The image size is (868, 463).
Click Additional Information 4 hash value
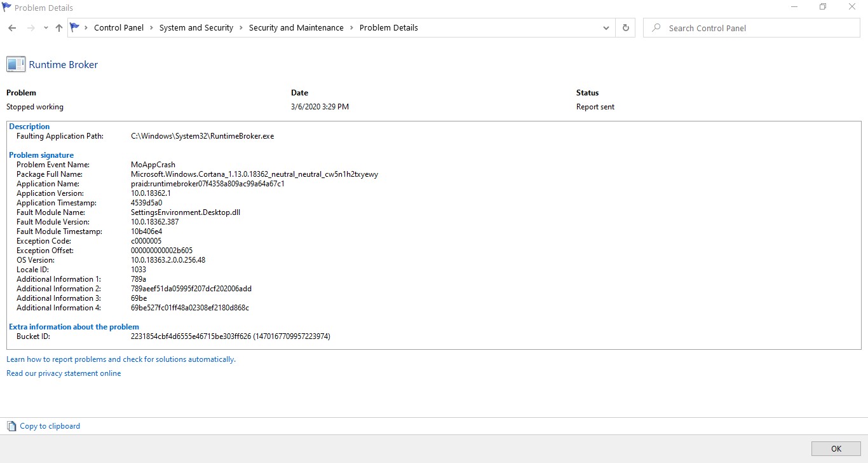190,308
